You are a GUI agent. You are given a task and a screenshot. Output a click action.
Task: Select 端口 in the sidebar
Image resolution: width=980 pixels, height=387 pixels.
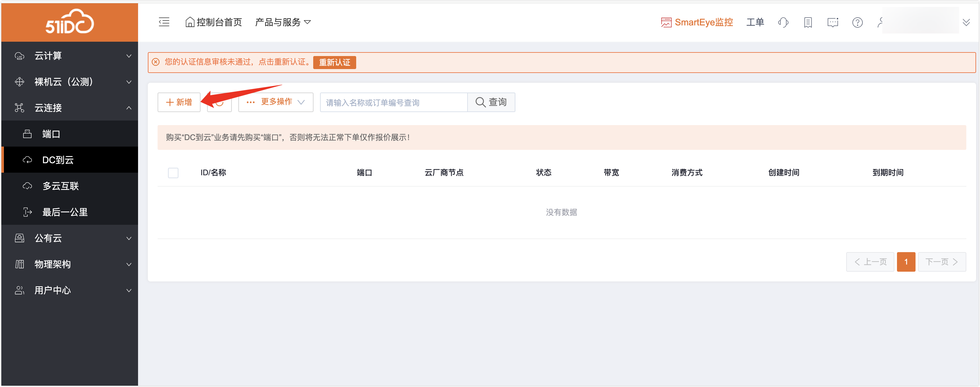pos(51,134)
